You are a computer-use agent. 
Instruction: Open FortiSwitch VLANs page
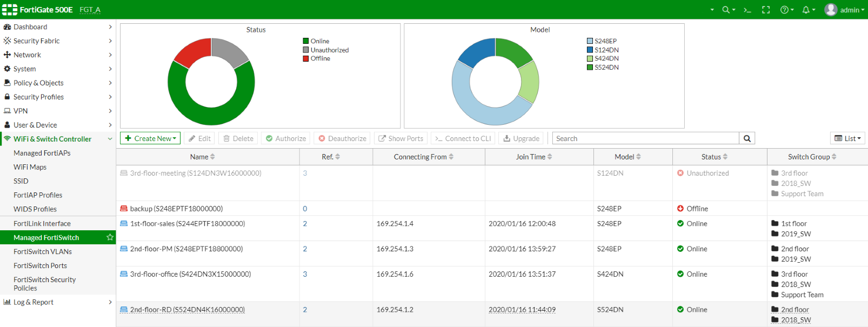point(43,251)
